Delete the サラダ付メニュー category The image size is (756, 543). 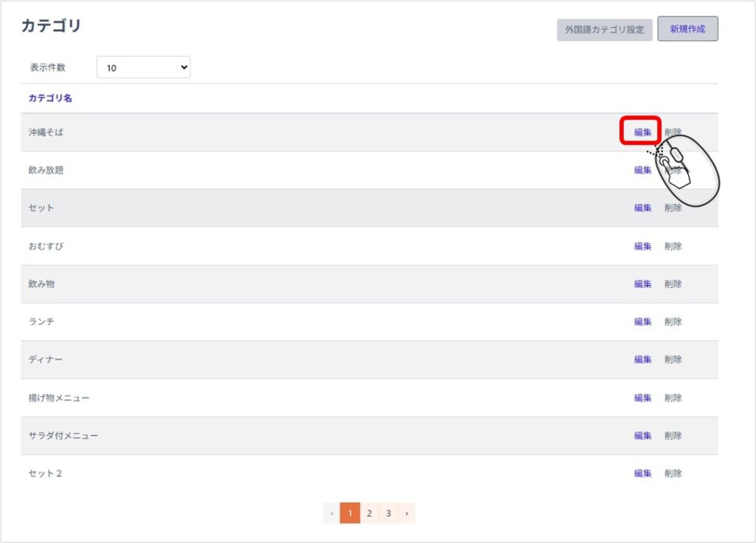coord(673,435)
